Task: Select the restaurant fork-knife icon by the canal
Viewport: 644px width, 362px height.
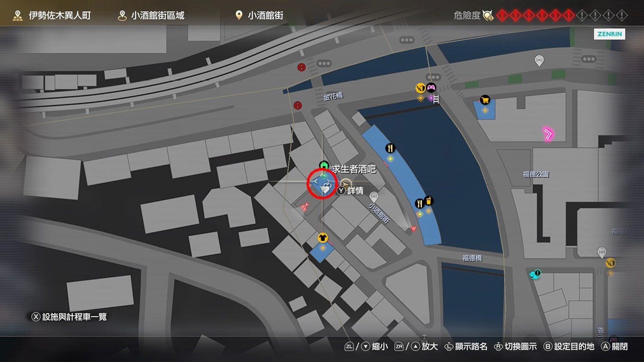Action: pos(390,148)
